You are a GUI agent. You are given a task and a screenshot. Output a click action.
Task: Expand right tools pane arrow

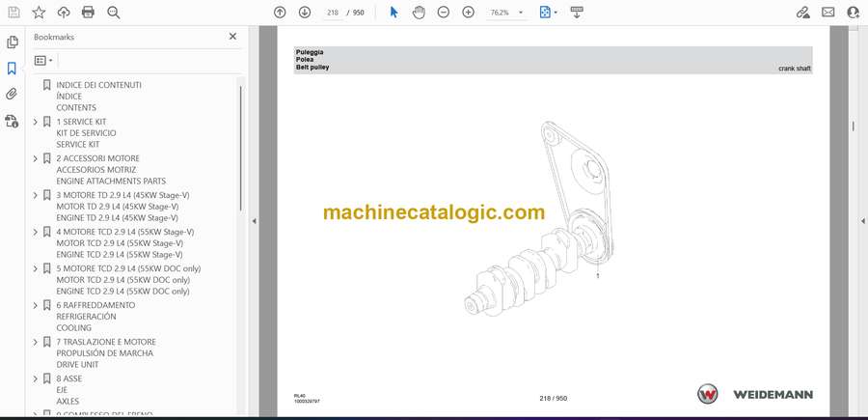pyautogui.click(x=862, y=221)
